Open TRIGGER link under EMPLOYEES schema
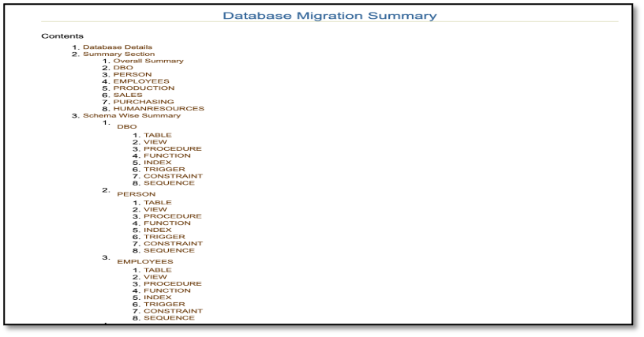Viewport: 644px width, 337px height. click(164, 305)
